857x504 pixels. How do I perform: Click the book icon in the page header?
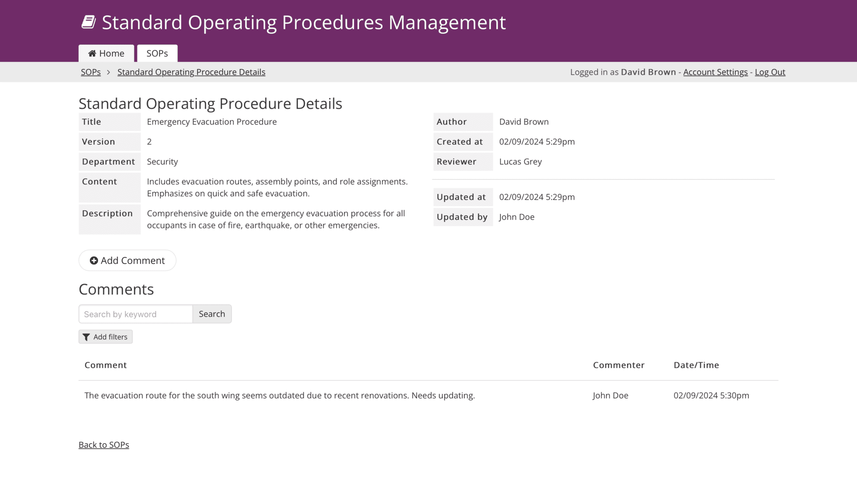coord(88,22)
